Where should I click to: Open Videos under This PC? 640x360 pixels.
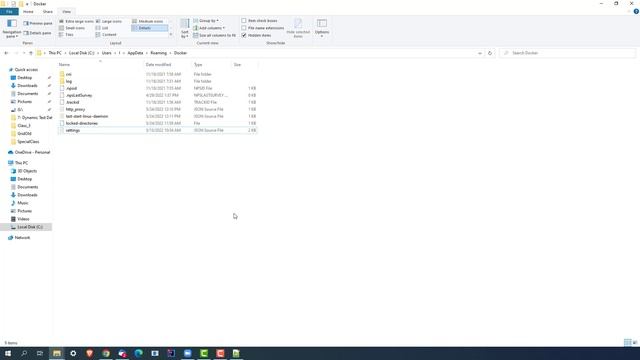[23, 219]
